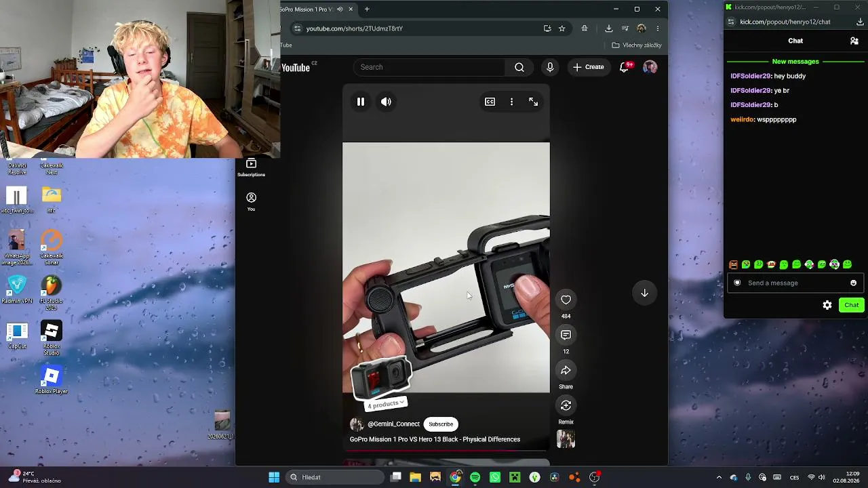Open the volume control in system tray
This screenshot has width=868, height=488.
click(822, 477)
